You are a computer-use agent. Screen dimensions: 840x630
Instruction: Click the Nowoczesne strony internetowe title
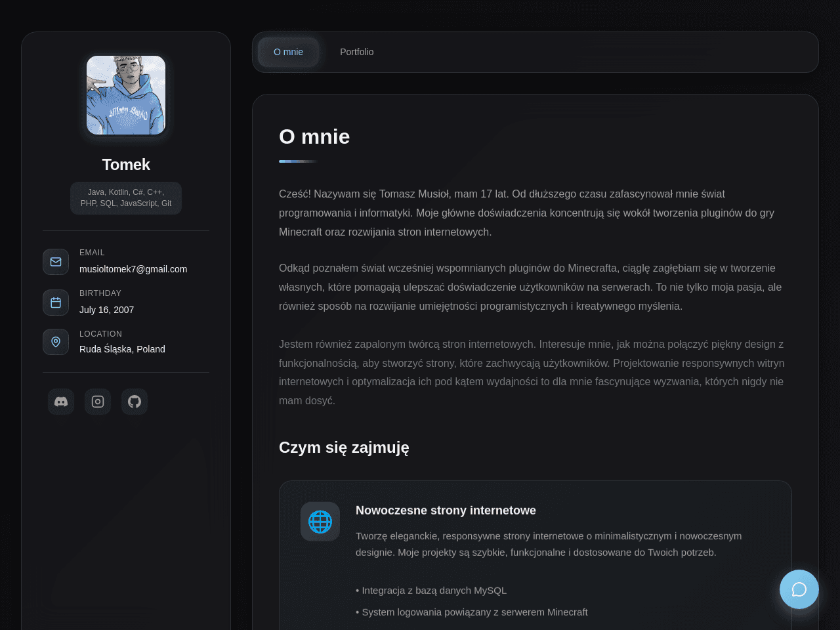tap(446, 511)
